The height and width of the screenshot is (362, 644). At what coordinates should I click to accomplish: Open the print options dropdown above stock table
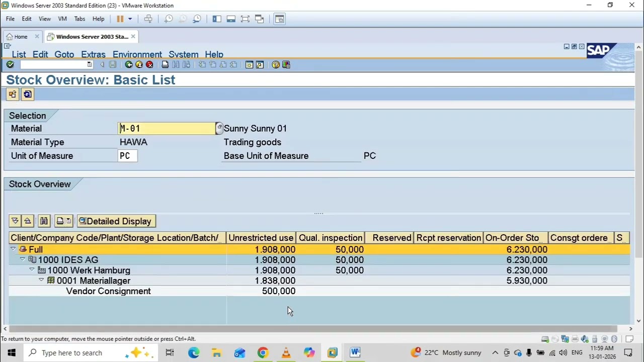pyautogui.click(x=69, y=221)
